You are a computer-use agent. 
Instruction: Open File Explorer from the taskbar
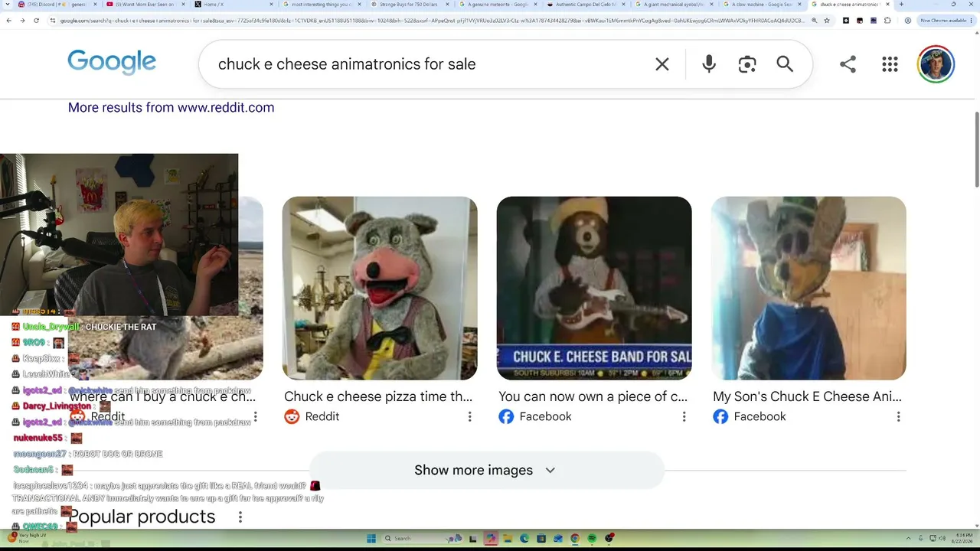[x=507, y=538]
